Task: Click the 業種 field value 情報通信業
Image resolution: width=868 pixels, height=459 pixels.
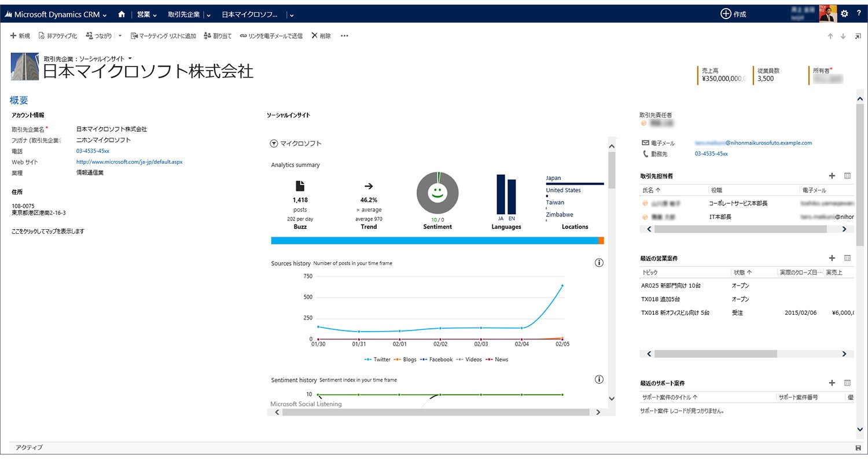Action: point(90,173)
